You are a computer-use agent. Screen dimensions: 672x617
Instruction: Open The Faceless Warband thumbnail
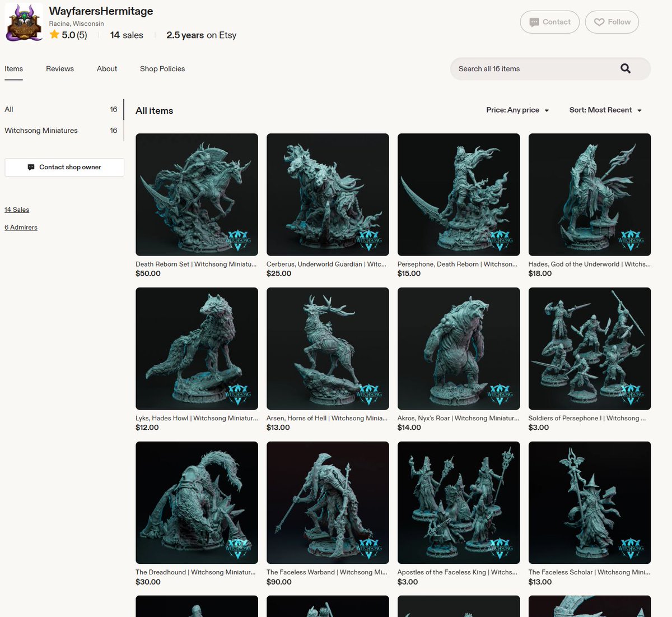pos(328,503)
